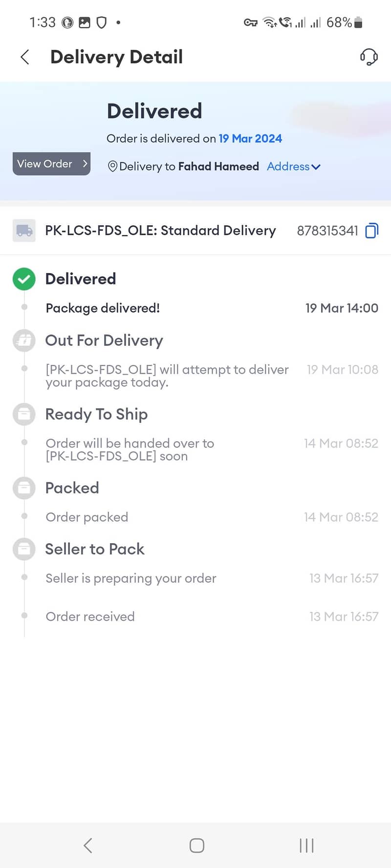Tap the green Delivered checkmark icon
The image size is (391, 868).
point(24,279)
